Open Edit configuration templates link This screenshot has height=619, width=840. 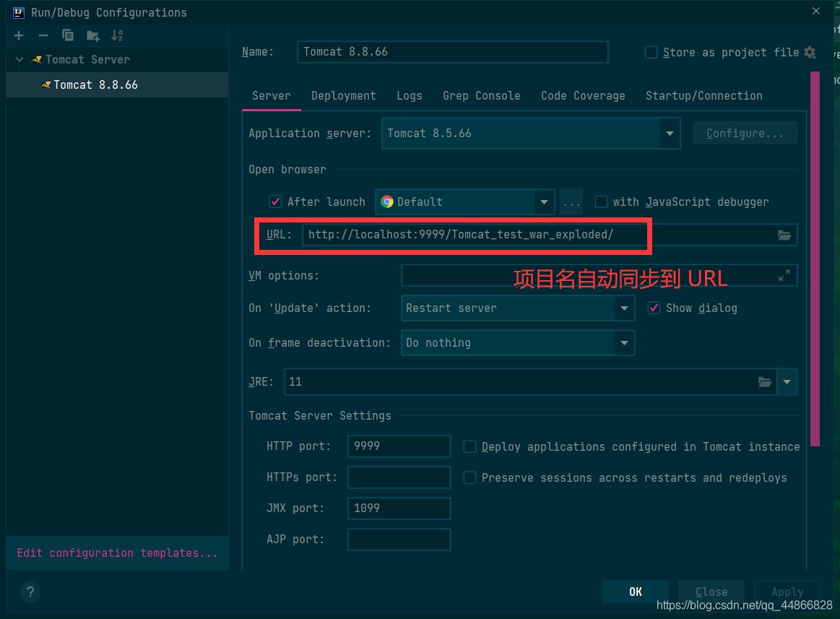(117, 553)
